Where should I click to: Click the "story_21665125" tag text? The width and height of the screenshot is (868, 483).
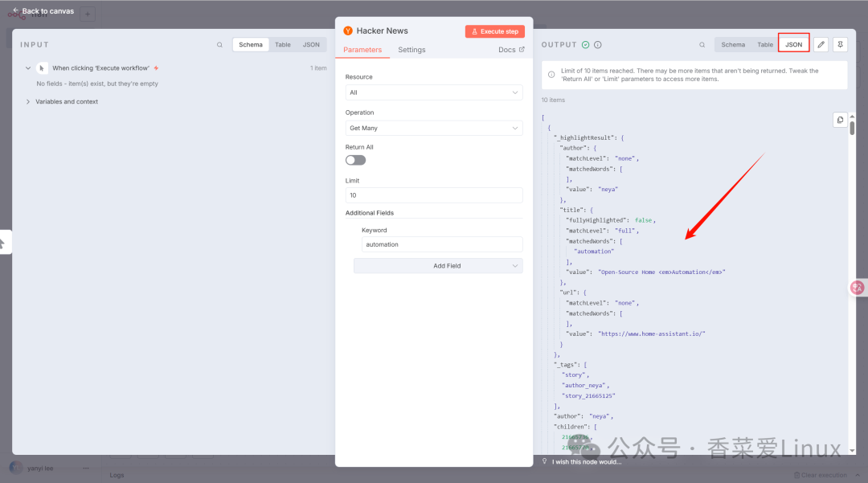point(588,396)
